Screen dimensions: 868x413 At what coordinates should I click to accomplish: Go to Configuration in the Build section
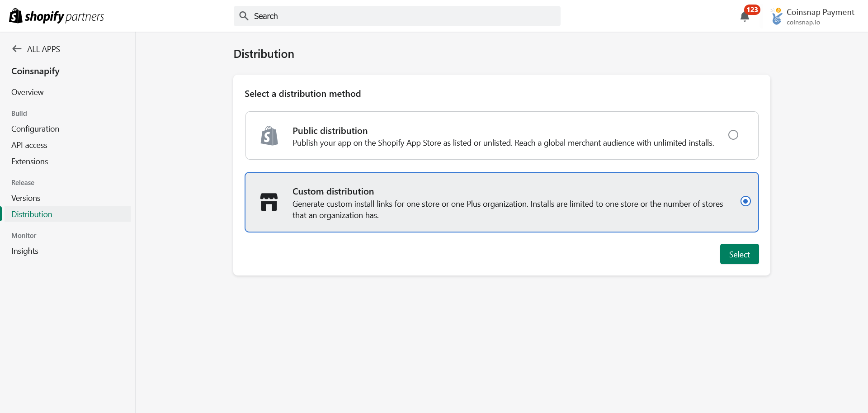(35, 129)
